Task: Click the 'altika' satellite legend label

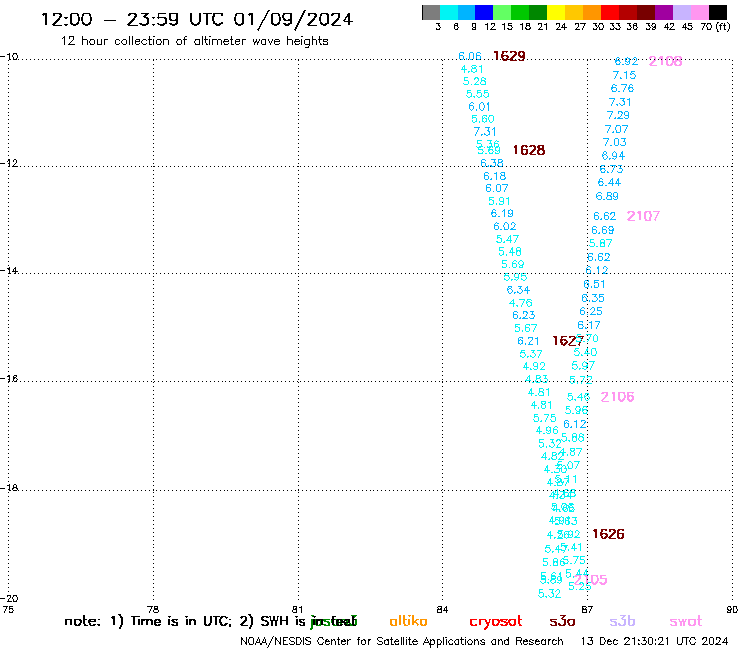Action: [x=408, y=621]
